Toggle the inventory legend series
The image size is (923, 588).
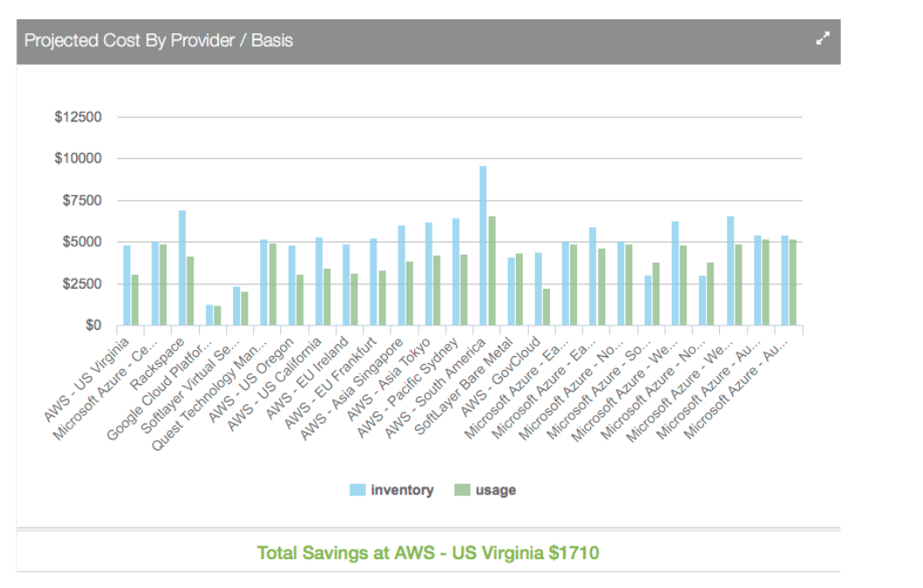pyautogui.click(x=402, y=490)
